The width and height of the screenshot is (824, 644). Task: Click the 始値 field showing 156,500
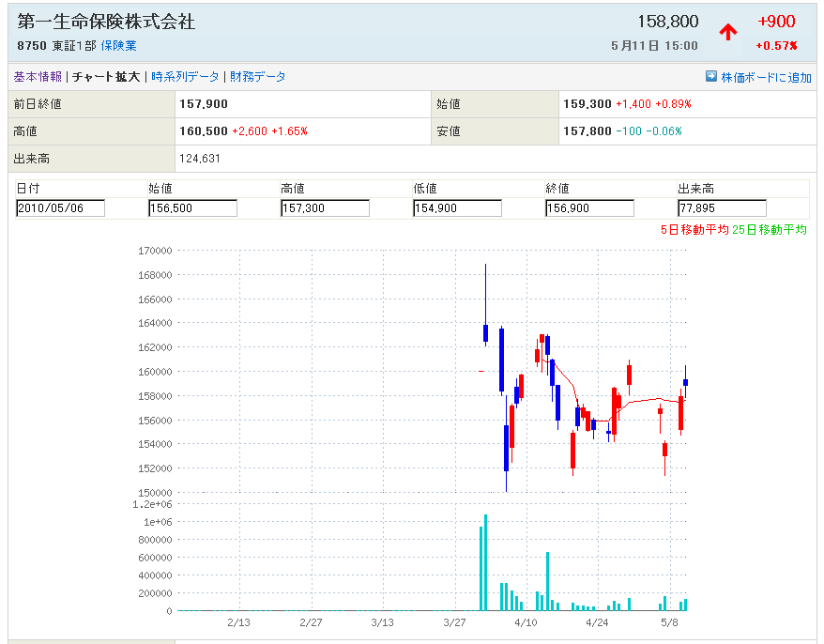coord(192,208)
